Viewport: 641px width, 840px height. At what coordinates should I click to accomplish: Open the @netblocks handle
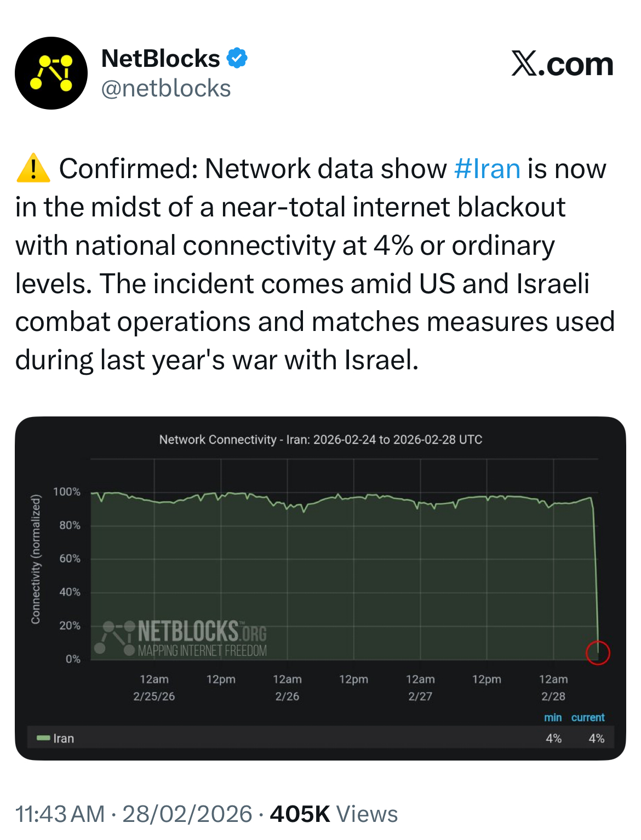(x=166, y=89)
